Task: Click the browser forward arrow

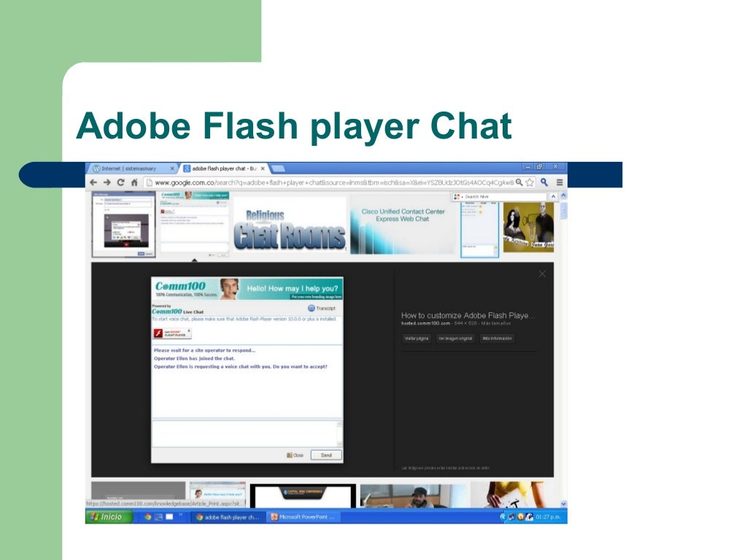Action: pyautogui.click(x=107, y=182)
